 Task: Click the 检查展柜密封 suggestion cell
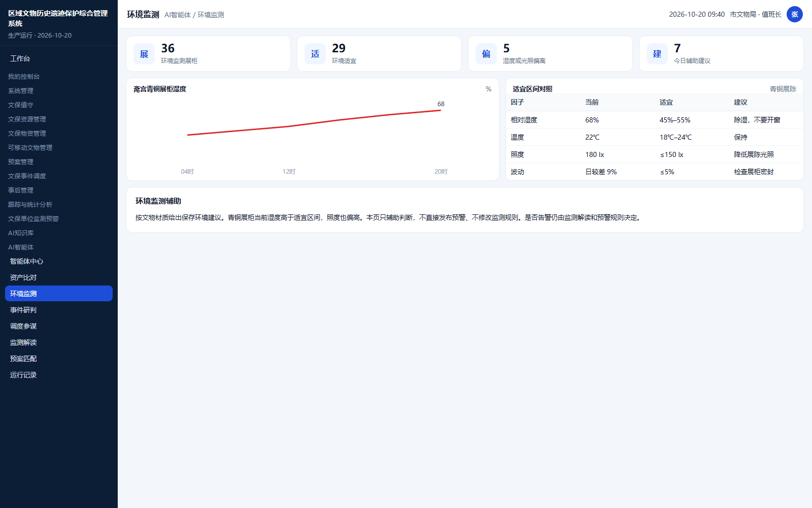click(x=754, y=172)
